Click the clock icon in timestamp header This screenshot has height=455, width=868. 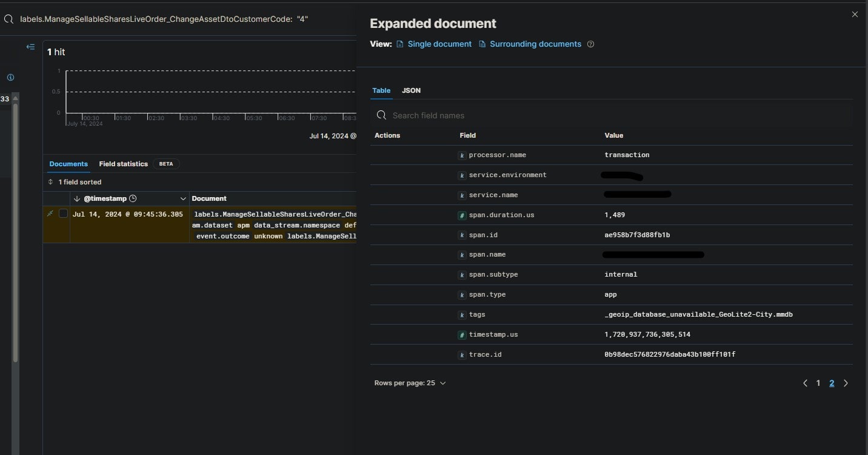[x=133, y=198]
